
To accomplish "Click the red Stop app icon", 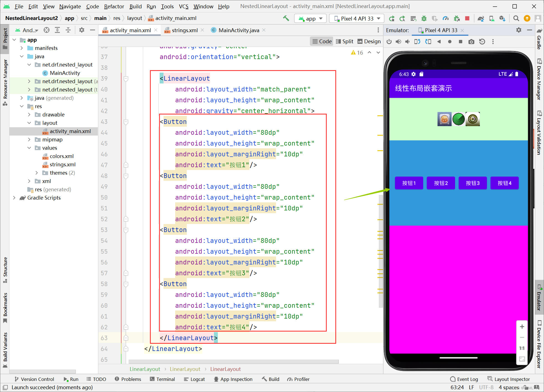I will coord(467,19).
